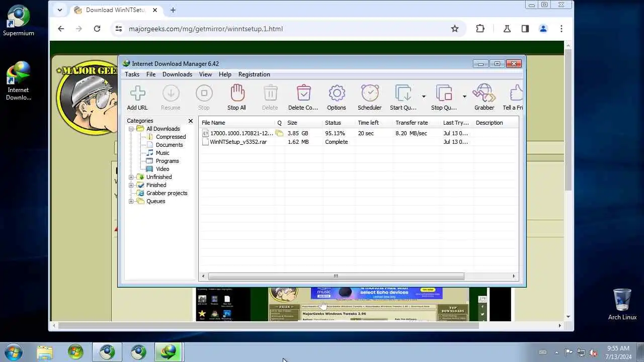Sort by File Name column header
Screen dimensions: 644x362
(x=236, y=123)
